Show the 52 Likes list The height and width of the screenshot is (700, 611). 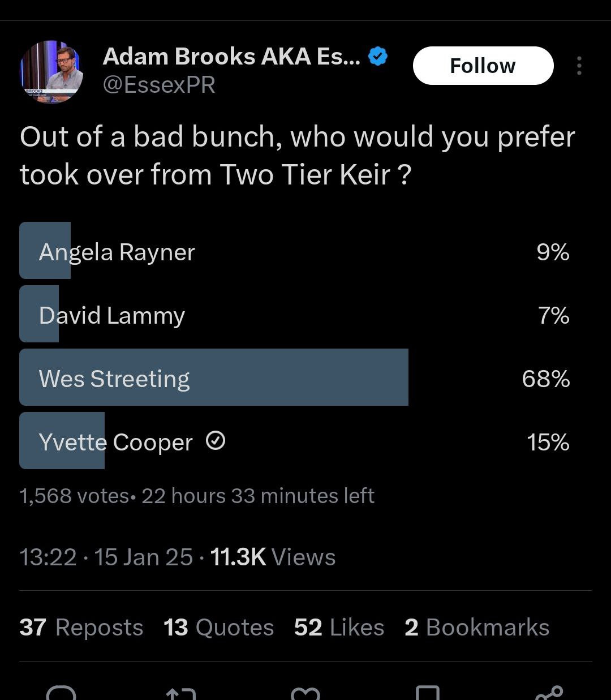click(x=339, y=627)
